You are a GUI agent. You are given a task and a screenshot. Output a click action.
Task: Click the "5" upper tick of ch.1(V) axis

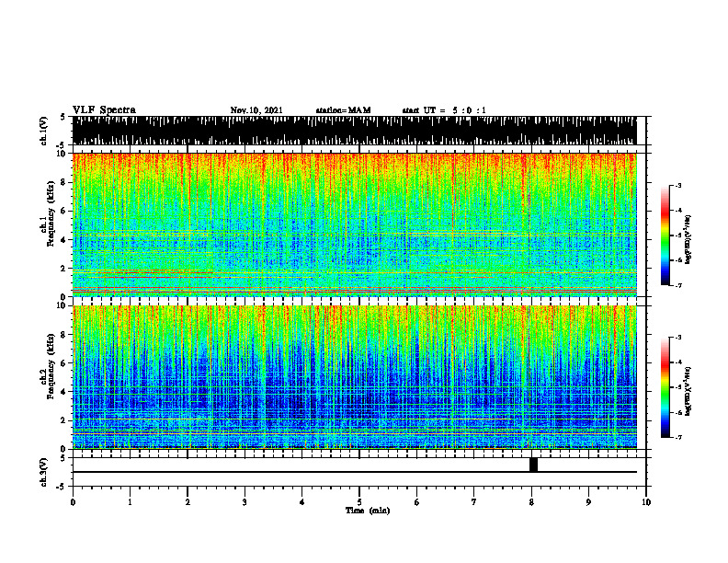[x=63, y=118]
